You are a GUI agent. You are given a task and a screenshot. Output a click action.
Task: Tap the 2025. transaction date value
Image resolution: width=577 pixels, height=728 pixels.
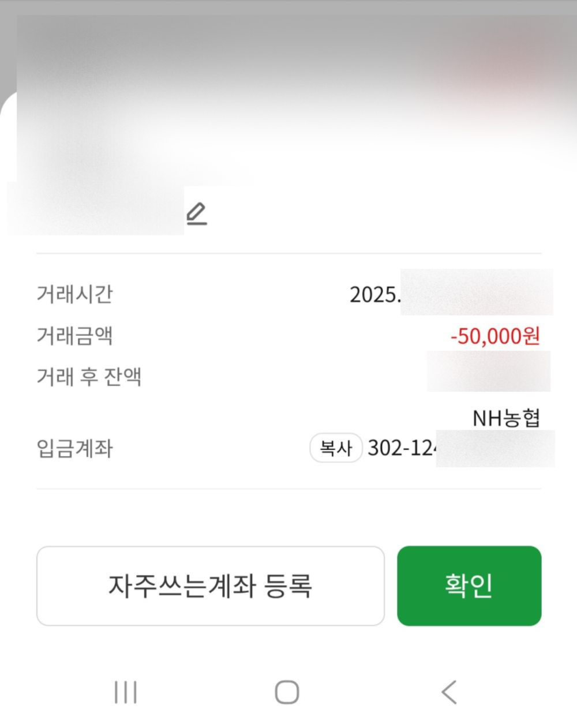click(x=375, y=295)
